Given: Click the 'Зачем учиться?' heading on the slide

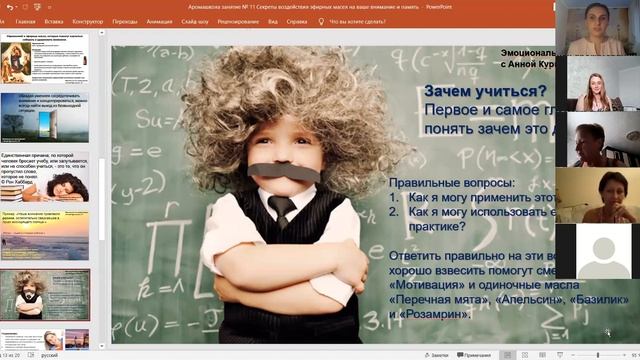Looking at the screenshot, I should (x=485, y=91).
